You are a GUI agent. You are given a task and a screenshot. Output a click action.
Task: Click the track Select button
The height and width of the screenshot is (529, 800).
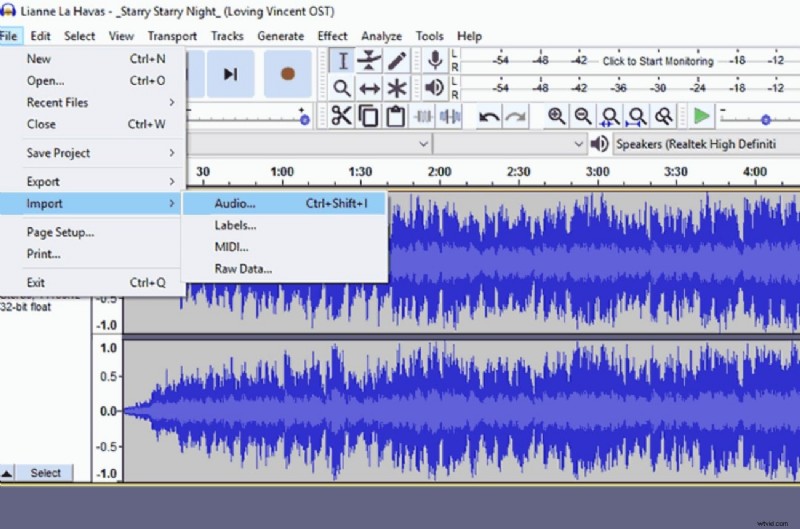click(45, 473)
